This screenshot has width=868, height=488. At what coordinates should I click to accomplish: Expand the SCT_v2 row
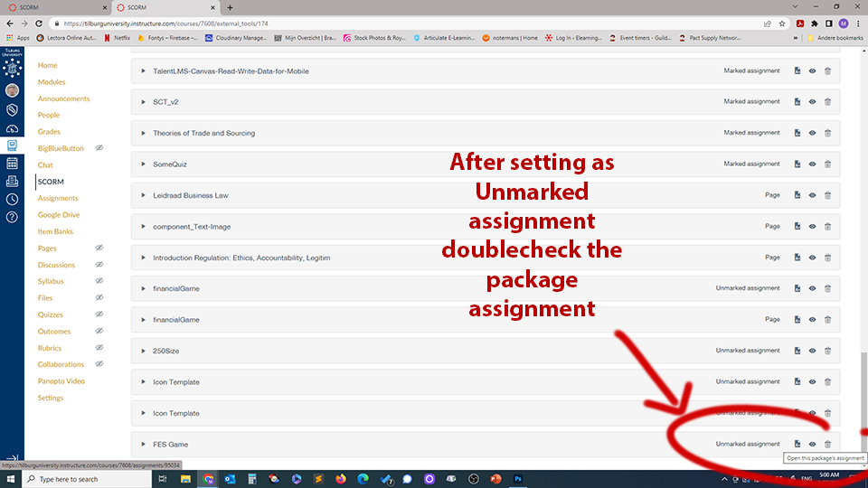pyautogui.click(x=143, y=102)
